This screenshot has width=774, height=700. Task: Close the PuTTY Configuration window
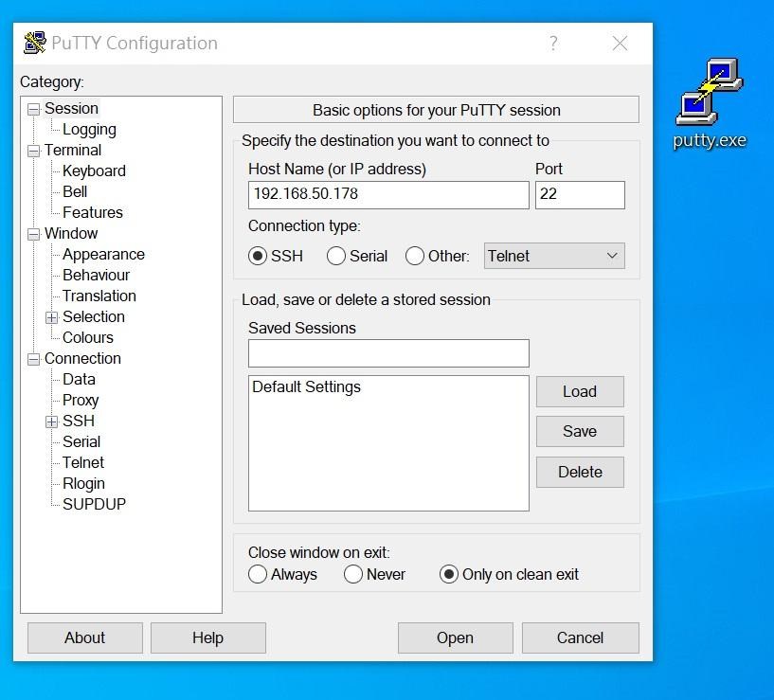[620, 43]
